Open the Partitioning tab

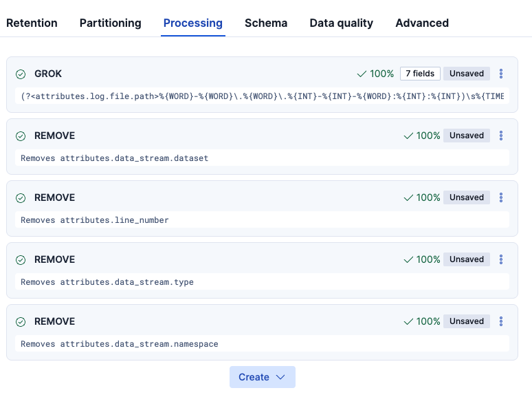tap(110, 23)
